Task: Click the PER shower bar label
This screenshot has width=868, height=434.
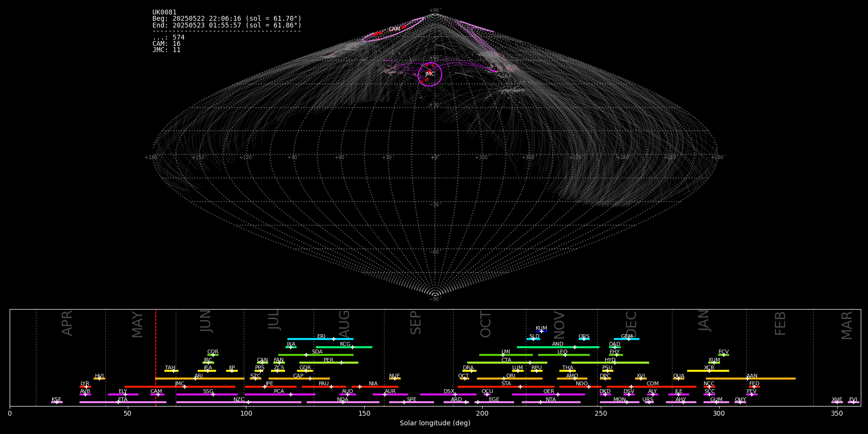Action: pyautogui.click(x=328, y=360)
